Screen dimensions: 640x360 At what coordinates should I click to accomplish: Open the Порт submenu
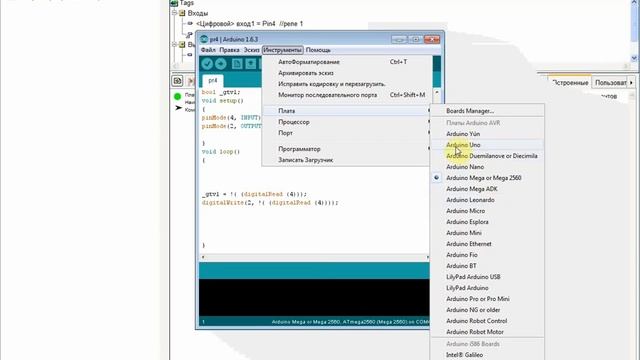tap(347, 133)
